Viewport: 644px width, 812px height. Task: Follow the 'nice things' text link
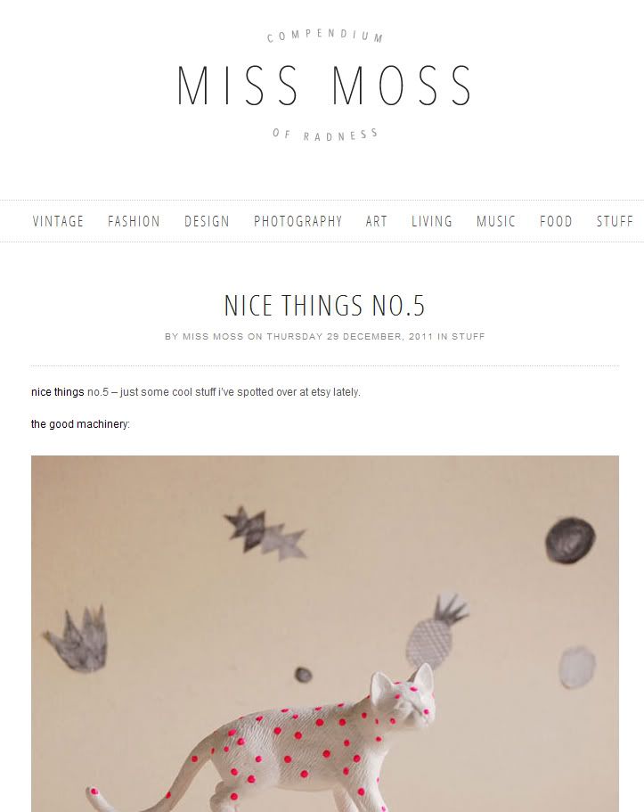[x=58, y=392]
